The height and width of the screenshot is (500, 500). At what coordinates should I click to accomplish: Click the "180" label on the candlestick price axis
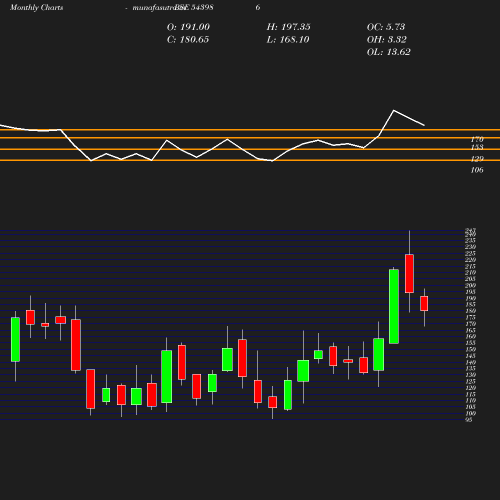coord(471,311)
